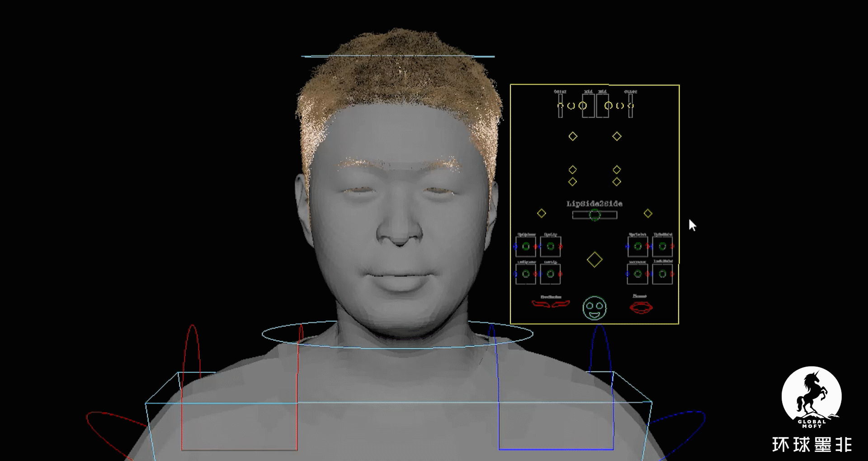Select the smiley face control icon
868x461 pixels.
click(594, 308)
